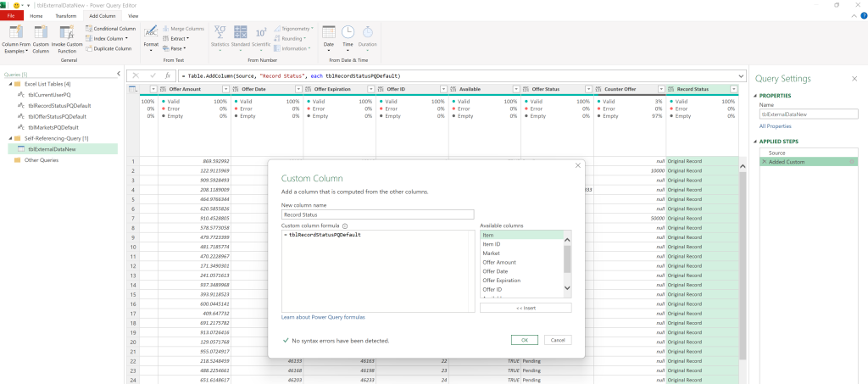The image size is (868, 384).
Task: Click Invoke Custom Function icon
Action: (67, 32)
